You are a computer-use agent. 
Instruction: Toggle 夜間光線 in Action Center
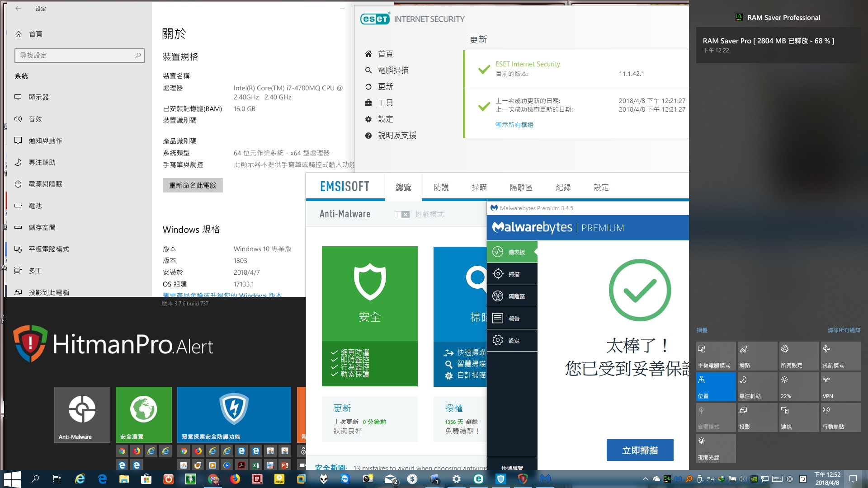point(716,448)
